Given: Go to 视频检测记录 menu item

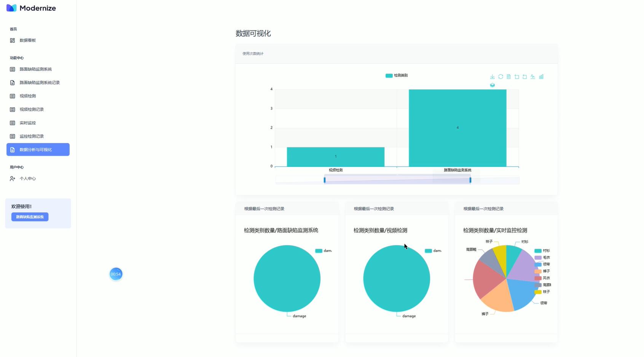Looking at the screenshot, I should [32, 110].
